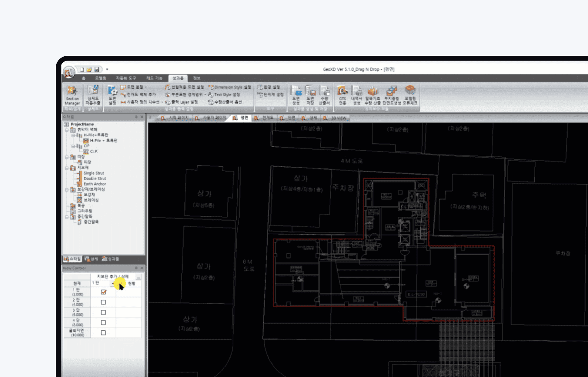Uncheck the 1 단 (2.000) checkbox

click(x=103, y=292)
